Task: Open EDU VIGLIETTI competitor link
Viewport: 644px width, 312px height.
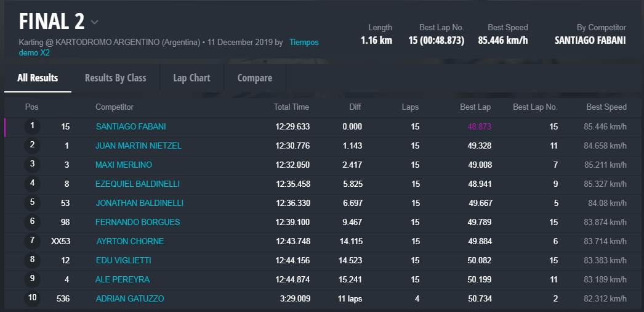Action: coord(124,261)
